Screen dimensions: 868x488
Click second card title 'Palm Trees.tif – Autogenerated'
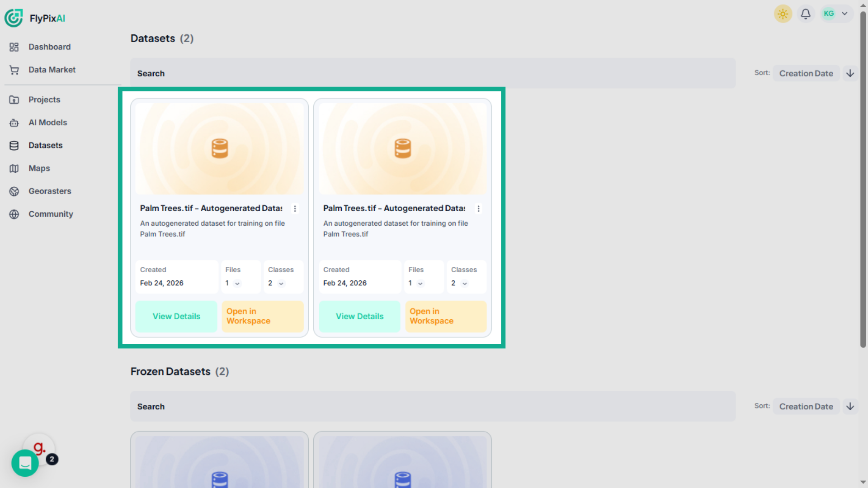[x=394, y=208]
